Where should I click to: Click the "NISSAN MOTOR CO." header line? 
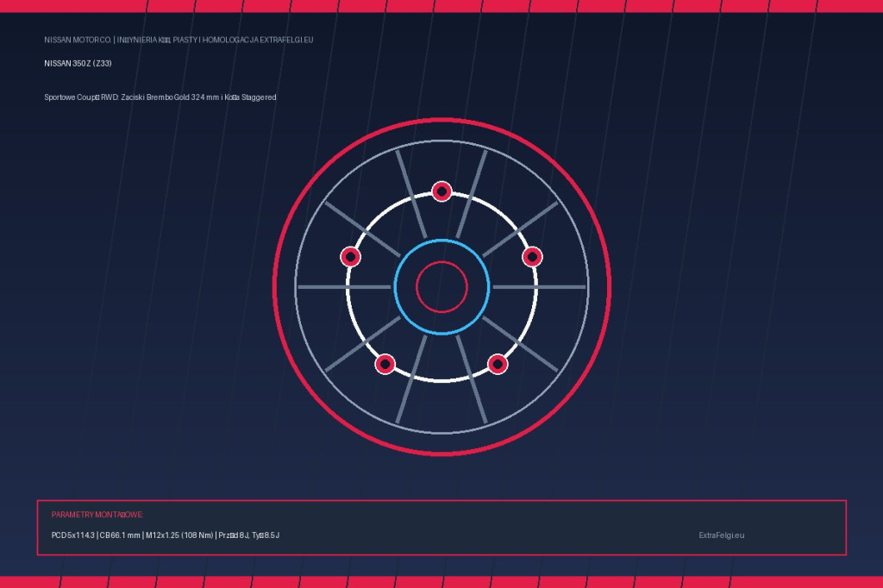[178, 40]
